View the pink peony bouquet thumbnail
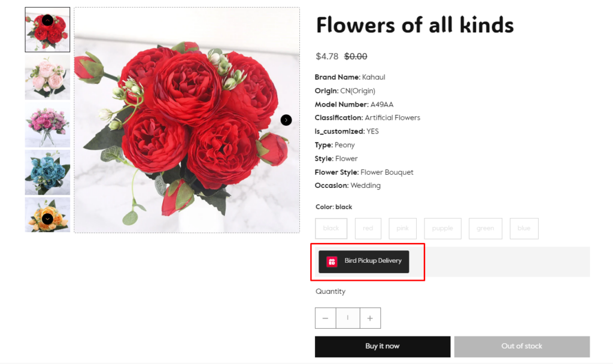Viewport: 613px width, 364px height. [x=47, y=78]
